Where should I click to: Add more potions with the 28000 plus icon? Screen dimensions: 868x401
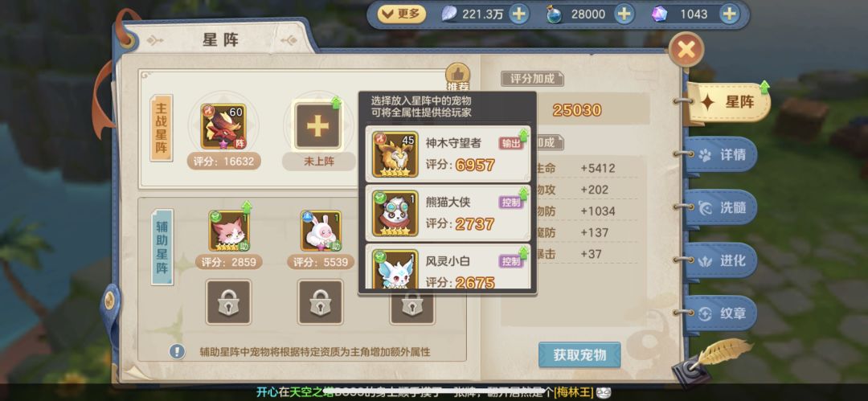point(624,14)
